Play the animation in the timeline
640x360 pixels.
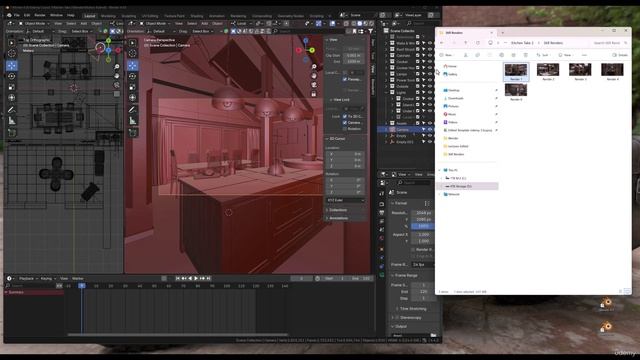tap(196, 278)
